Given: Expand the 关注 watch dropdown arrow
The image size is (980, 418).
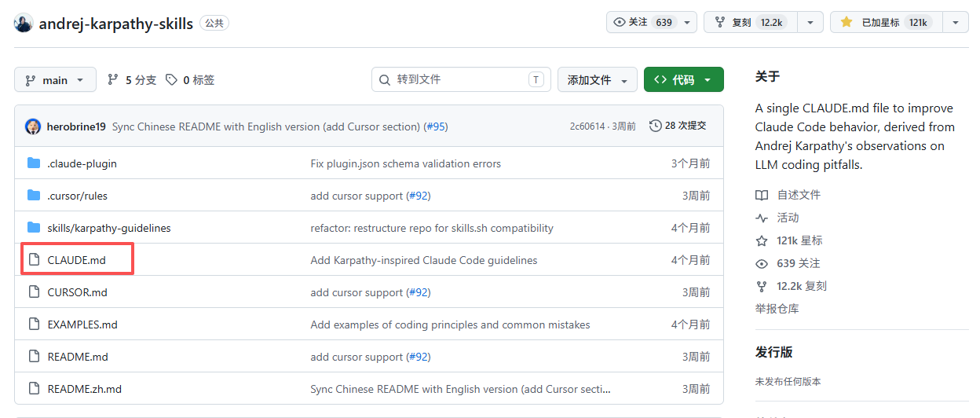Looking at the screenshot, I should [x=688, y=22].
